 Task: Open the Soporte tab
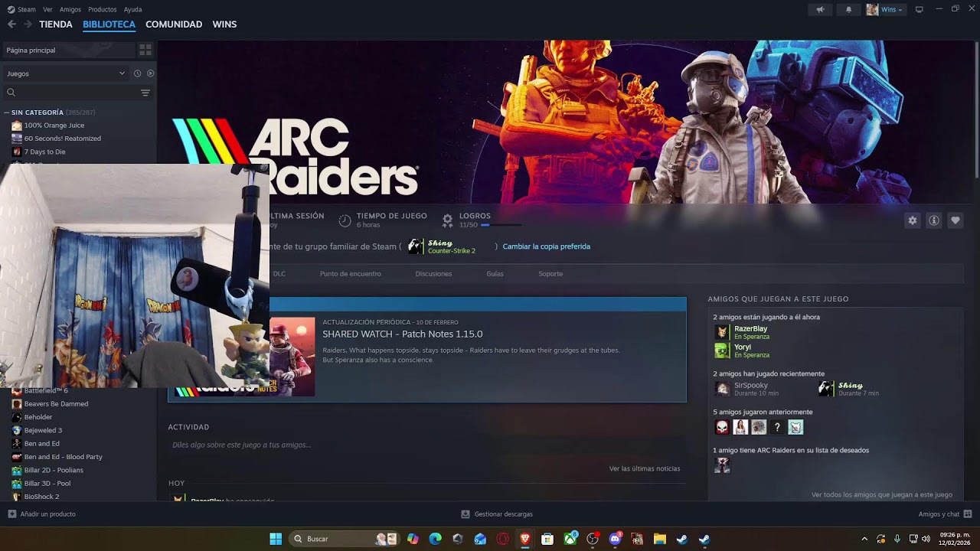click(550, 274)
